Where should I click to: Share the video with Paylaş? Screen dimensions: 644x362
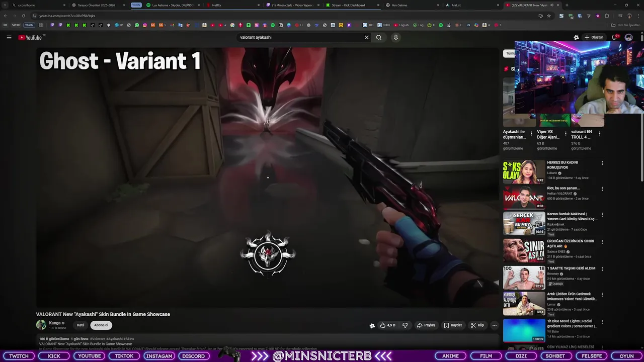pyautogui.click(x=426, y=325)
